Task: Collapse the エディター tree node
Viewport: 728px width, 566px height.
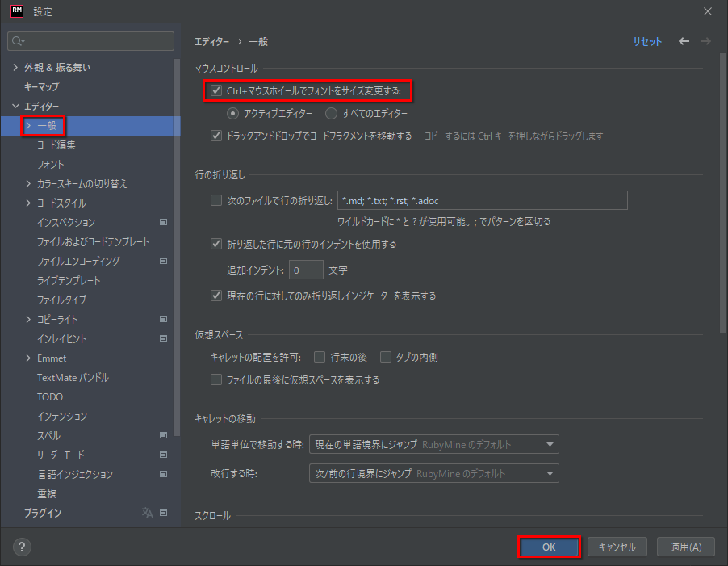Action: (15, 106)
